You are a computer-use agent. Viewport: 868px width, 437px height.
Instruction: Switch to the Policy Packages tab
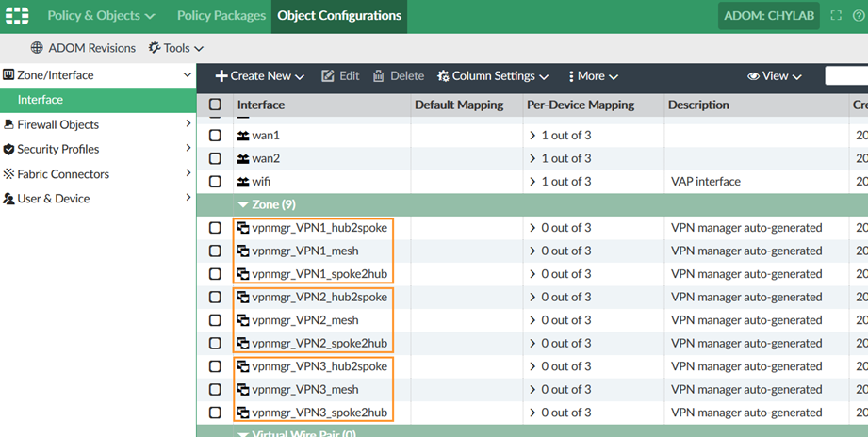pyautogui.click(x=221, y=15)
